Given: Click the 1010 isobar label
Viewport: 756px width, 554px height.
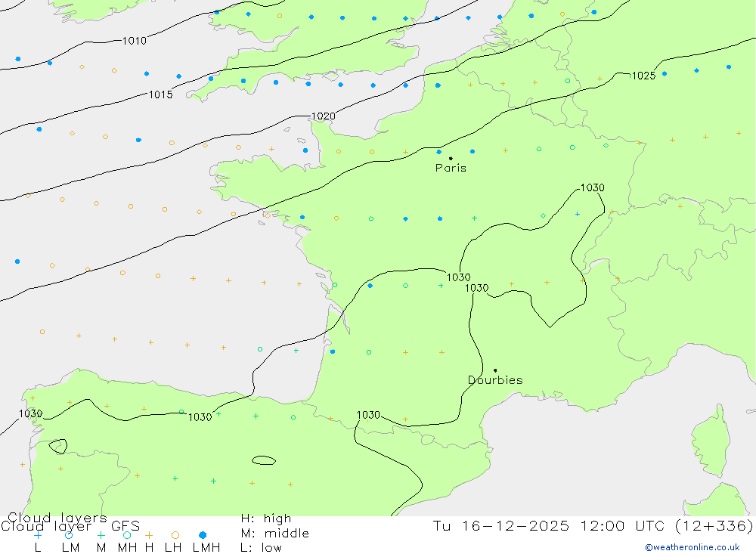Looking at the screenshot, I should tap(134, 41).
